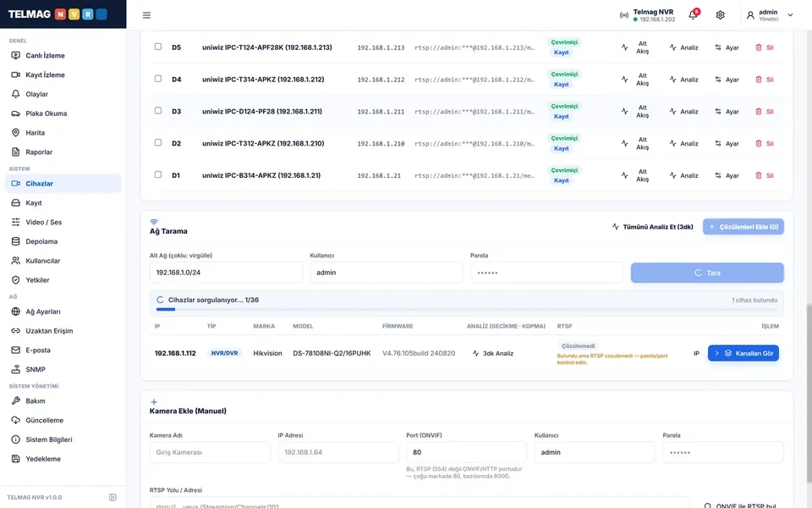Click the TELMAG NVR logo
812x508 pixels.
coord(58,14)
